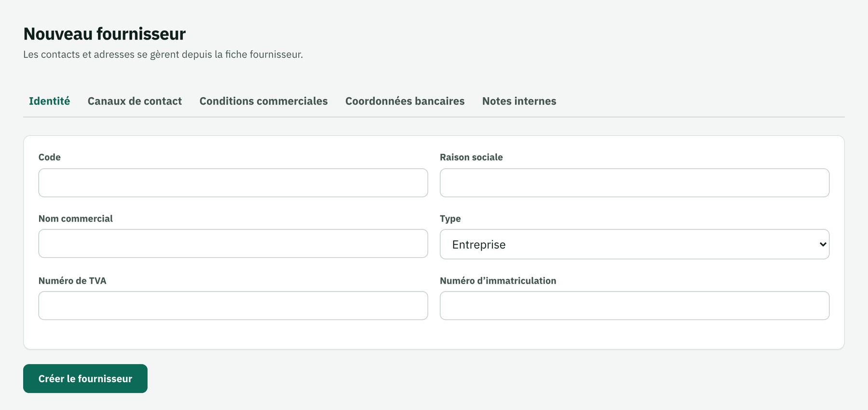The image size is (868, 410).
Task: Submit with Créer le fournisseur button
Action: pyautogui.click(x=85, y=379)
